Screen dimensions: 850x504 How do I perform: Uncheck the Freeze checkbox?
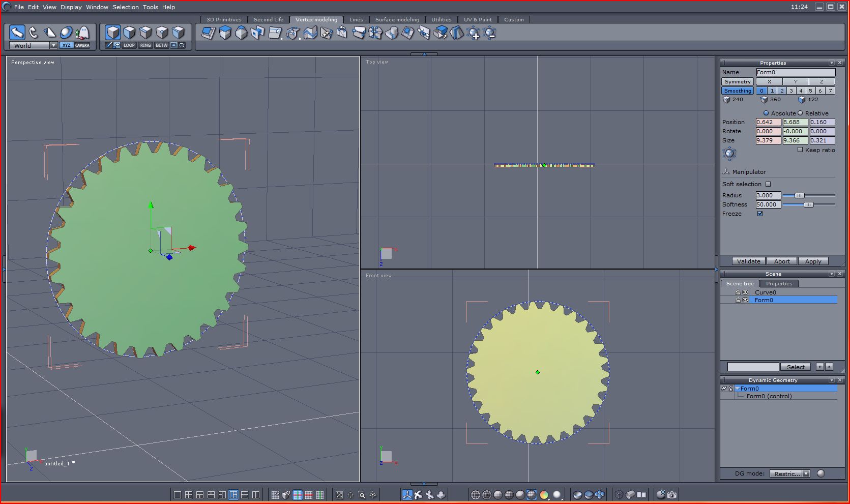760,214
